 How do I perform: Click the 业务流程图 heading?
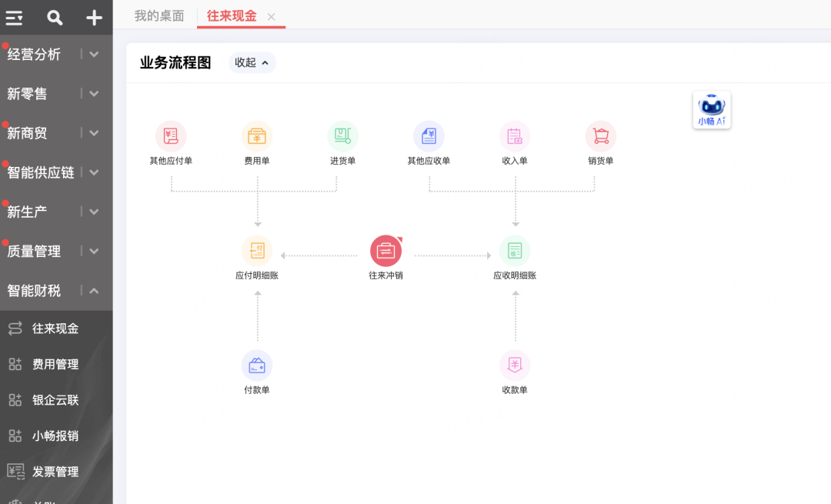[175, 62]
